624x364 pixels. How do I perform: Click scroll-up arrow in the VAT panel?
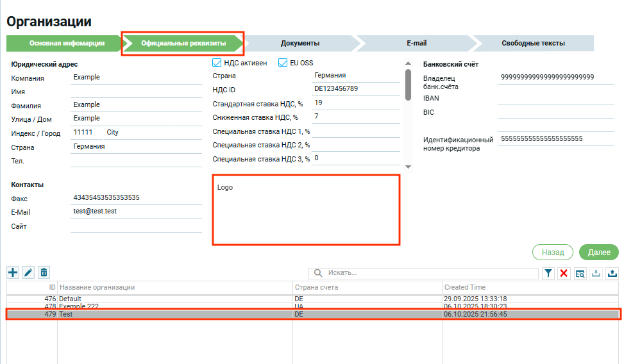pos(408,63)
